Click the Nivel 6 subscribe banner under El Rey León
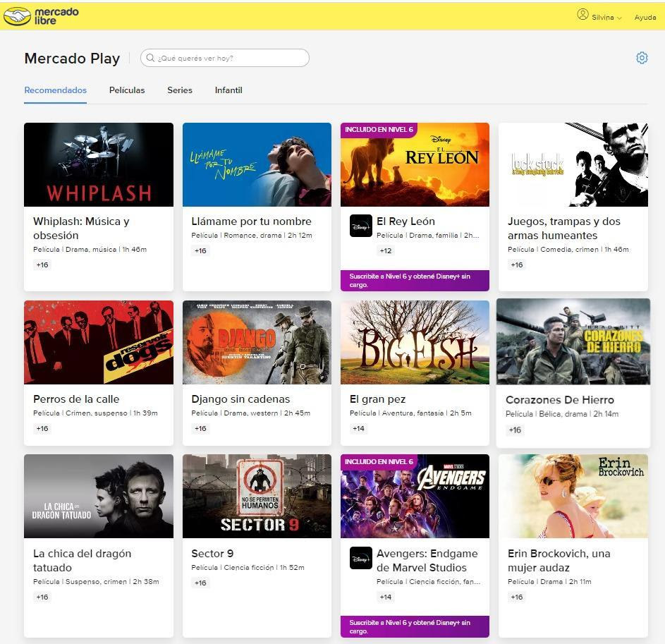665x644 pixels. pyautogui.click(x=415, y=281)
